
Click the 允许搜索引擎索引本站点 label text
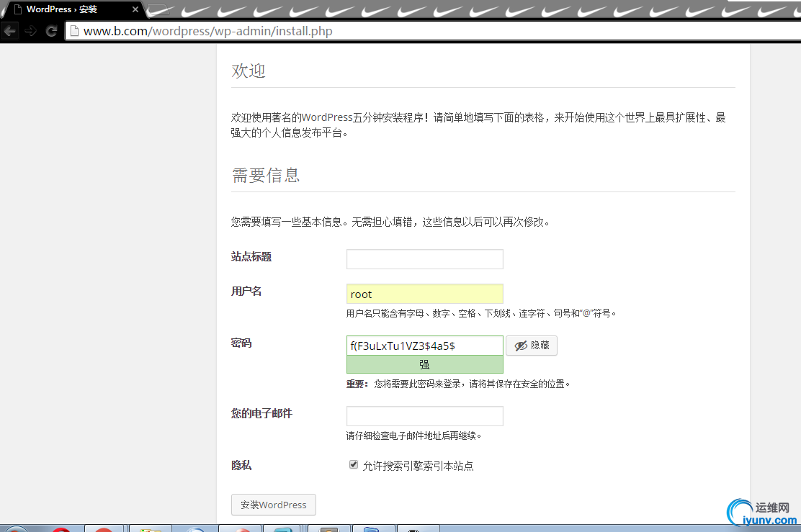click(x=418, y=466)
